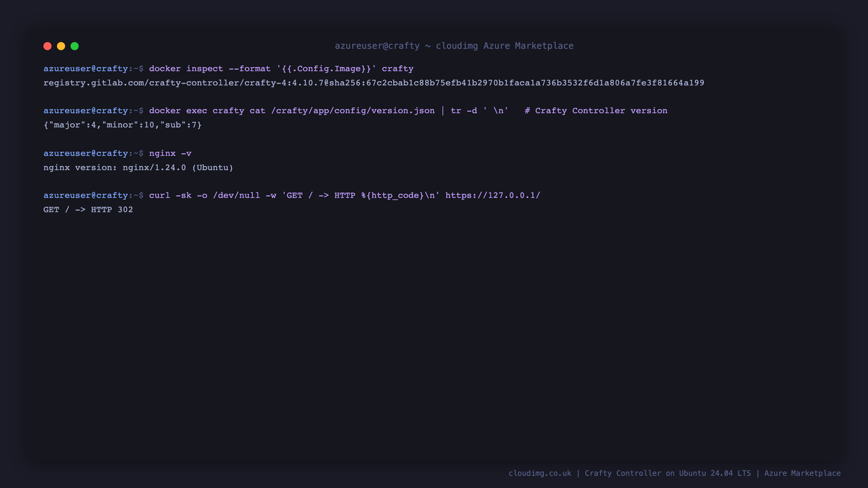The width and height of the screenshot is (868, 488).
Task: Click the 'nginx version: nginx/1.24.0 (Ubuntu)' output
Action: coord(138,167)
